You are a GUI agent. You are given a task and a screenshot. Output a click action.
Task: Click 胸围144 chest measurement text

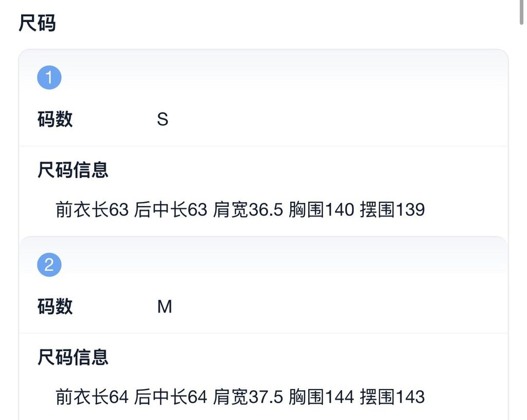coord(322,397)
